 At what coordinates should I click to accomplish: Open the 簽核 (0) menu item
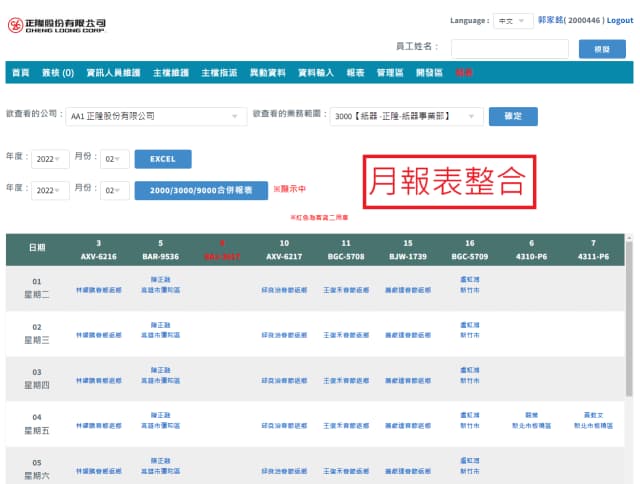[58, 73]
